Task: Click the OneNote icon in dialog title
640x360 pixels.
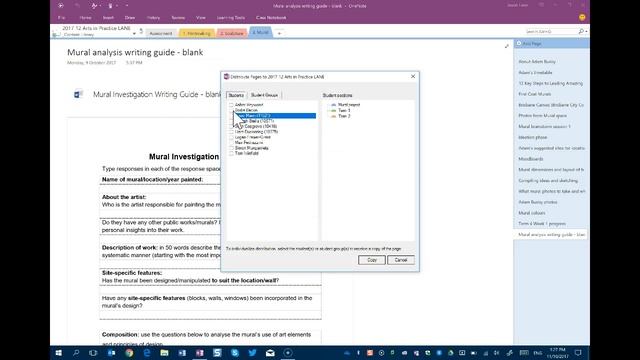Action: click(227, 77)
